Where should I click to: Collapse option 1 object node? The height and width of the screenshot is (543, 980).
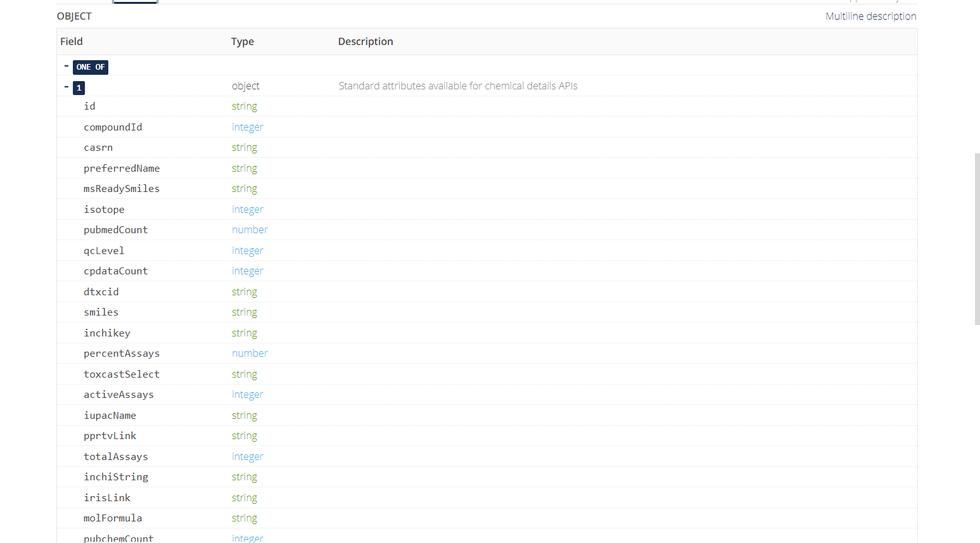[x=67, y=87]
